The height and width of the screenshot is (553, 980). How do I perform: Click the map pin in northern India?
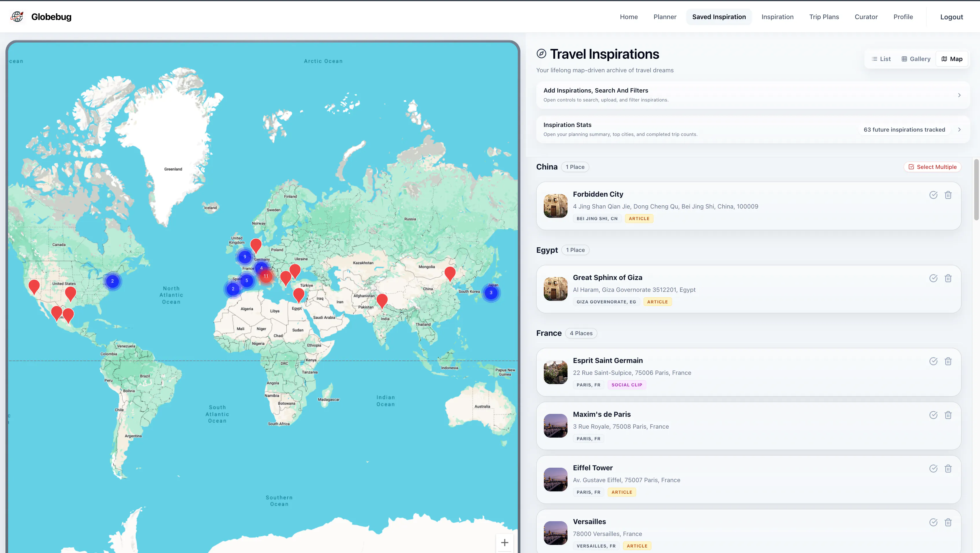click(x=382, y=301)
